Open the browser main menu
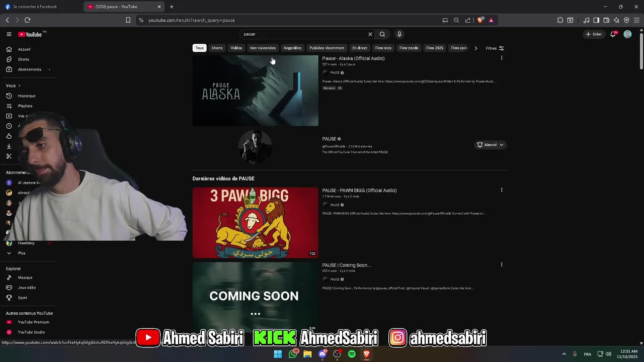 point(637,20)
